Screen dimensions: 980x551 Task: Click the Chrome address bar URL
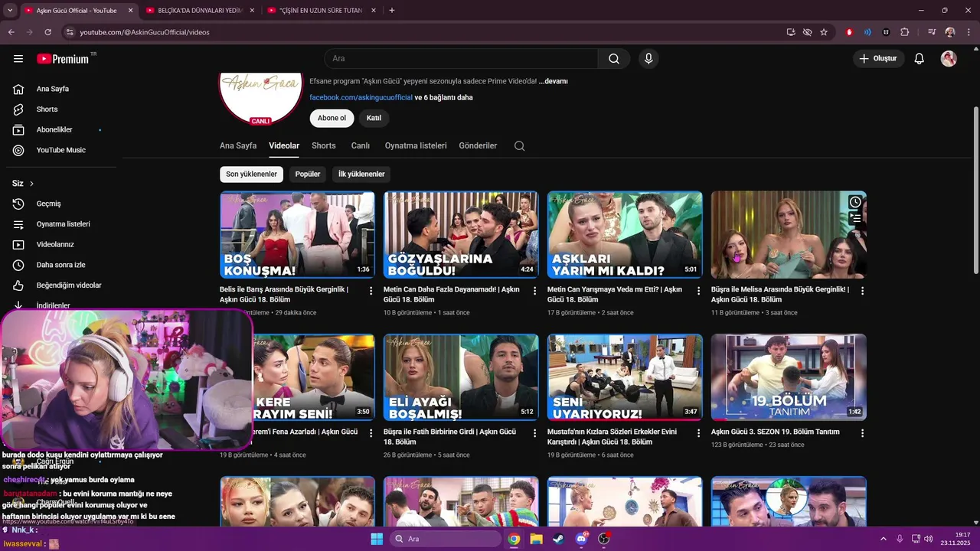(x=144, y=32)
